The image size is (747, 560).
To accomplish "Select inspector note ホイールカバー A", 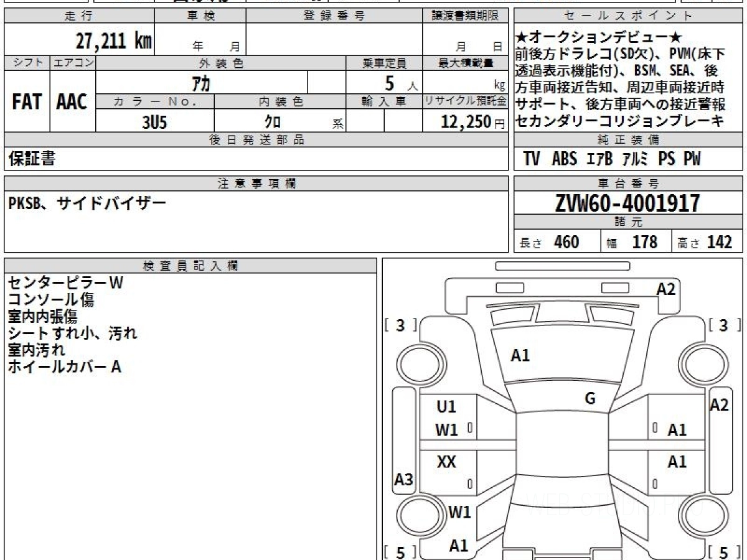I will tap(65, 366).
